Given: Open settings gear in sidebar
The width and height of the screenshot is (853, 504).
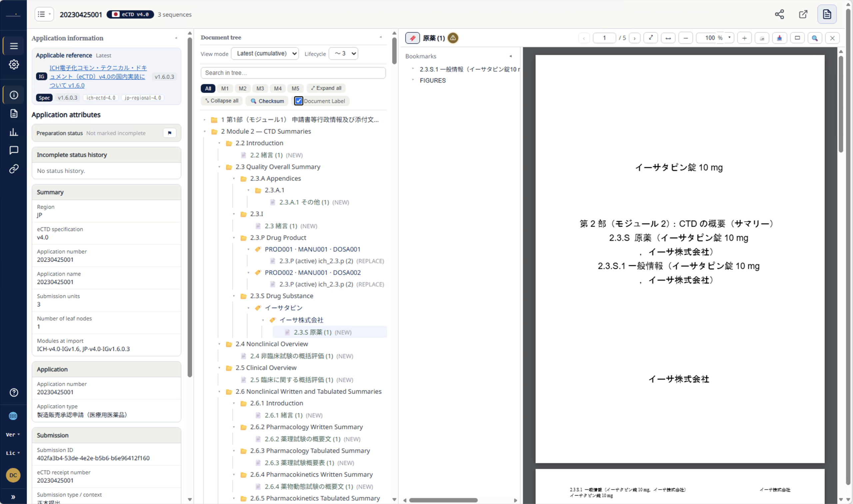Looking at the screenshot, I should coord(14,64).
